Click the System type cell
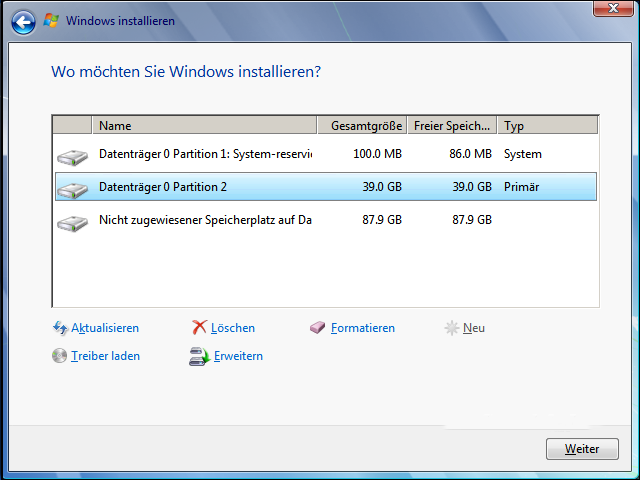Viewport: 640px width, 480px height. (x=522, y=154)
